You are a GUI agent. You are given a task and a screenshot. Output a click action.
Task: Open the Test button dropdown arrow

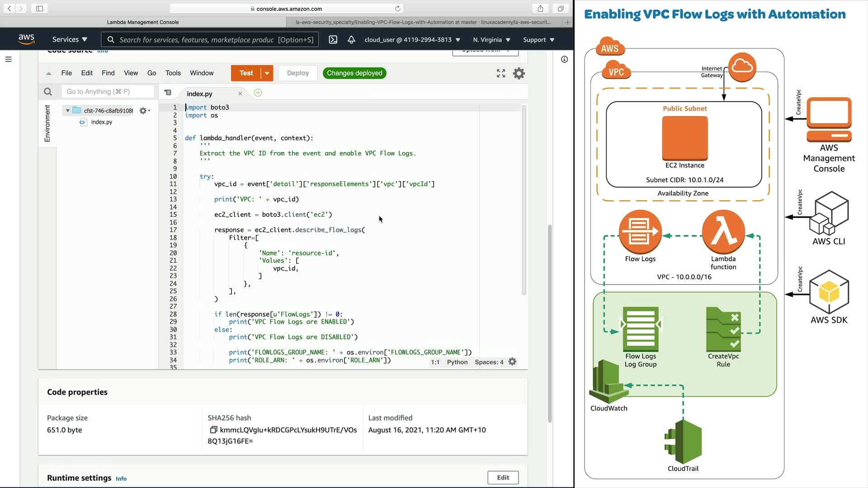tap(267, 73)
